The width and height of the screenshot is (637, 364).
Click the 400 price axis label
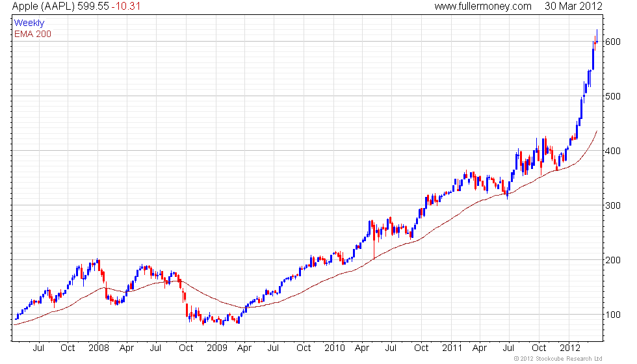click(613, 151)
